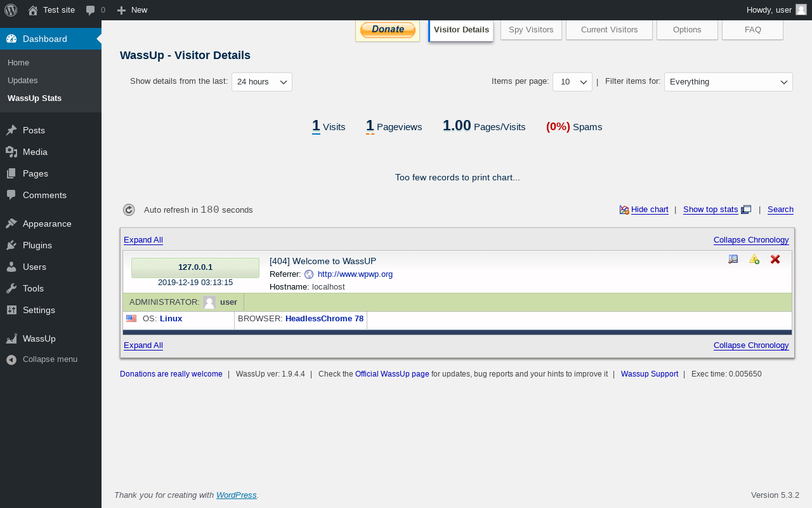This screenshot has height=508, width=812.
Task: Click the Pages sidebar icon
Action: pyautogui.click(x=11, y=173)
